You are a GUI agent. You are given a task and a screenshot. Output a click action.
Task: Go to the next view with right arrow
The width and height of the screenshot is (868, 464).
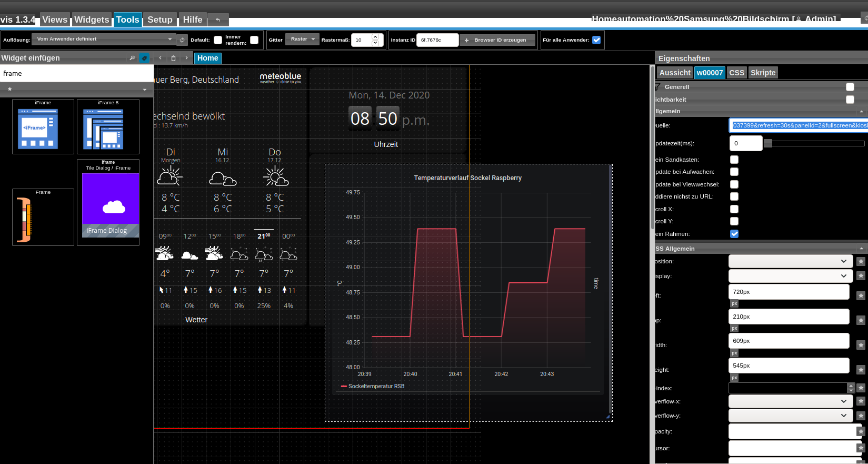point(186,58)
